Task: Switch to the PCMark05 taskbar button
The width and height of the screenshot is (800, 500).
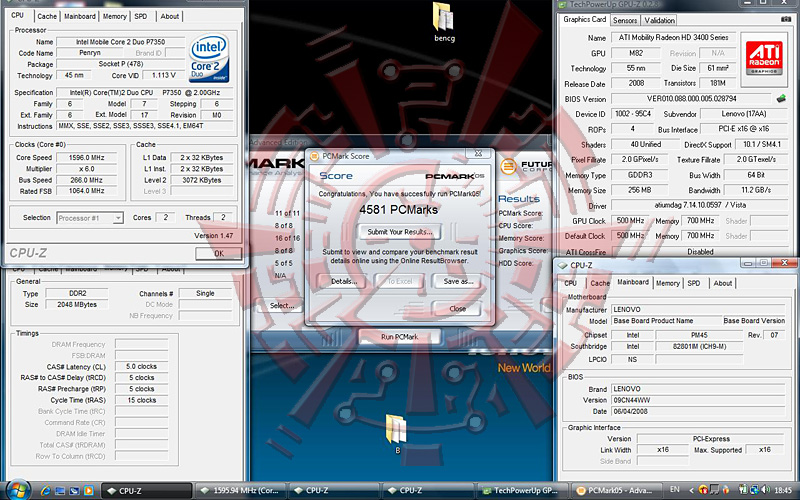Action: pyautogui.click(x=616, y=491)
